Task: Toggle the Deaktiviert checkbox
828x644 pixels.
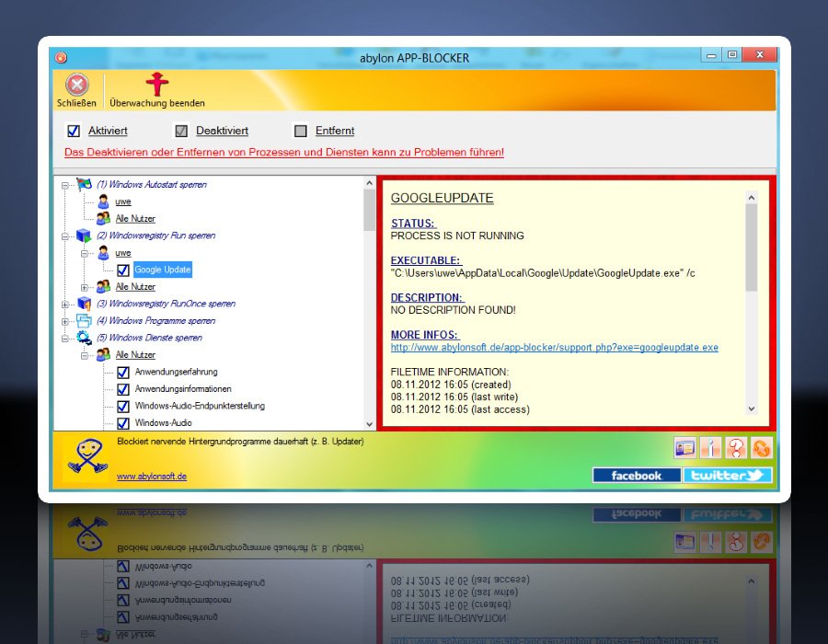Action: coord(181,131)
